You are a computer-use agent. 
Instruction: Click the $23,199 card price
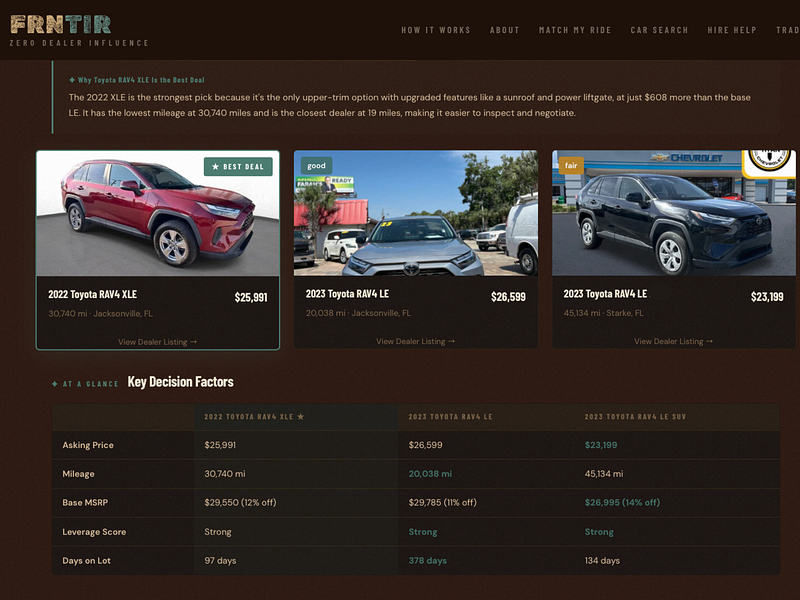[767, 297]
